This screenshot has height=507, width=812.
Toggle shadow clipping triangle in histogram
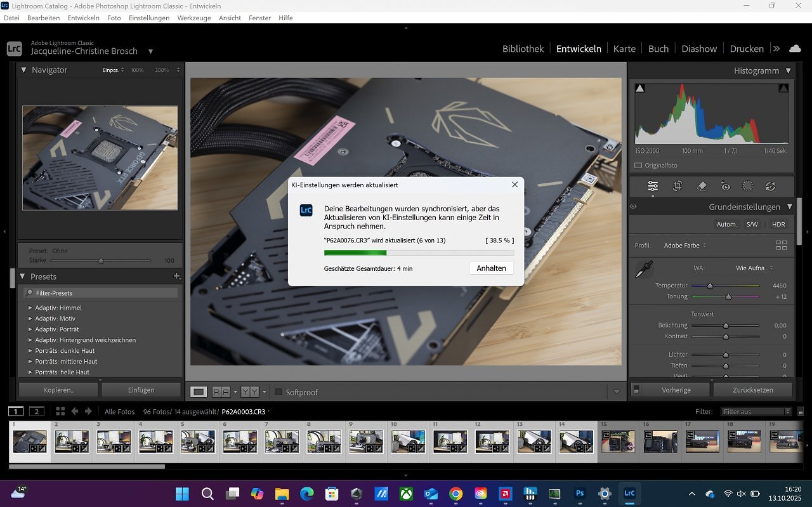coord(640,88)
